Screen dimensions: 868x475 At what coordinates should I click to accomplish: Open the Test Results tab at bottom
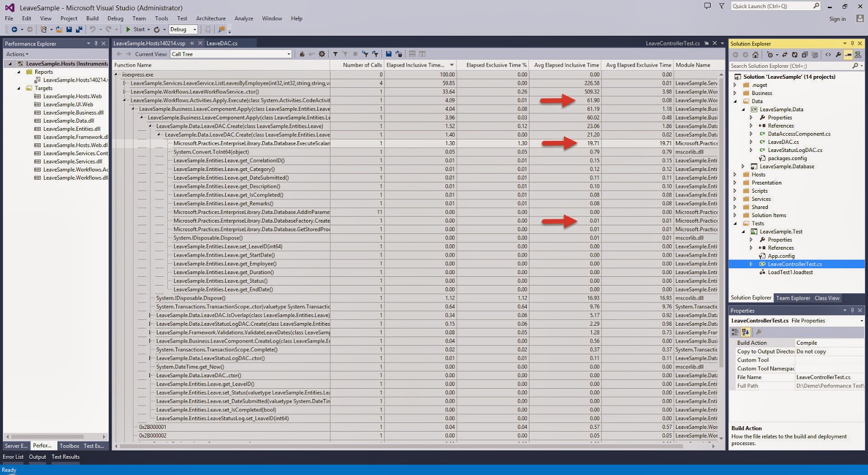(x=65, y=457)
